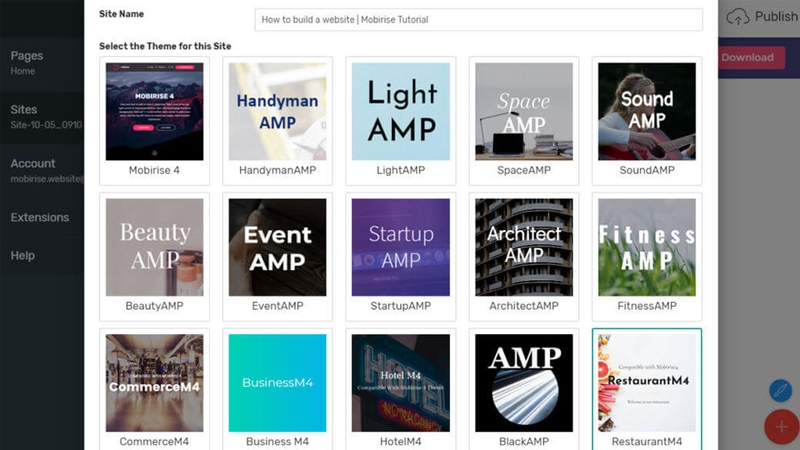
Task: Pick the EventAMP theme thumbnail
Action: pos(278,247)
